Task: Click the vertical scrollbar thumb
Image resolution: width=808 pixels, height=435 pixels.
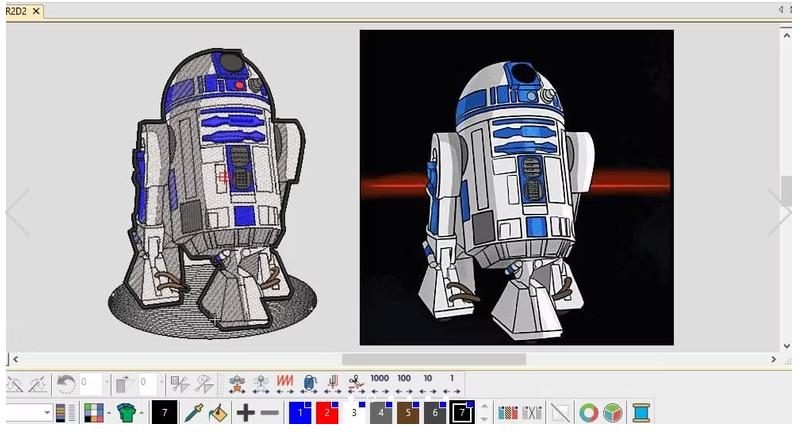Action: coord(786,191)
